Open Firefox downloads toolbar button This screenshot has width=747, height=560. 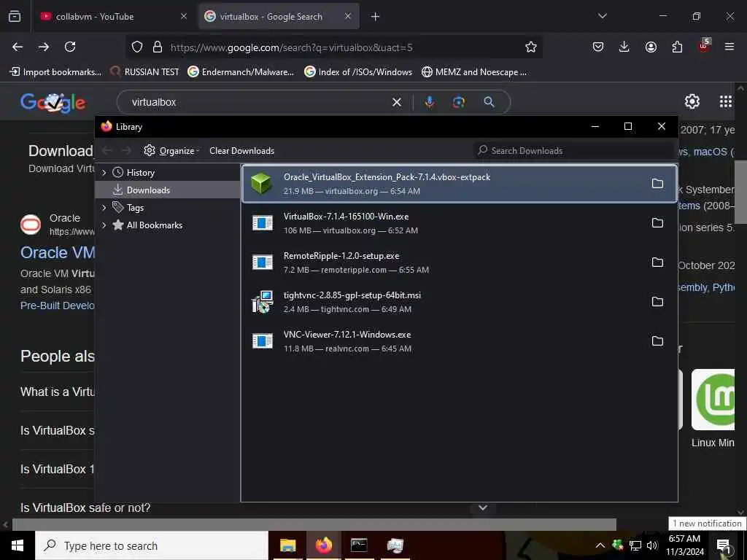[x=624, y=47]
